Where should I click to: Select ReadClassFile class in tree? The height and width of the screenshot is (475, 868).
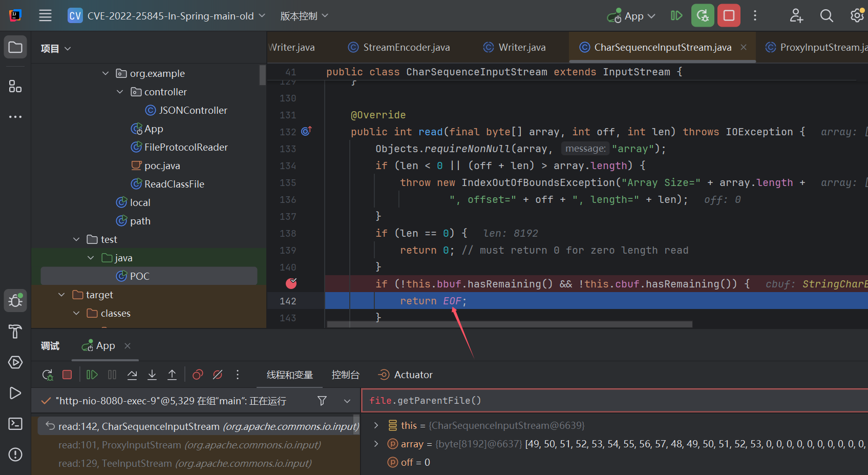point(168,184)
